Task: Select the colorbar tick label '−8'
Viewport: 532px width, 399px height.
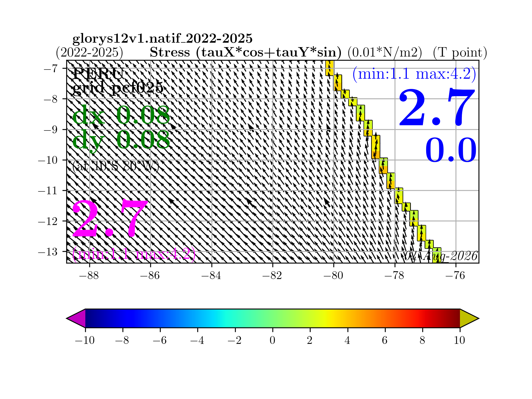Action: point(122,340)
